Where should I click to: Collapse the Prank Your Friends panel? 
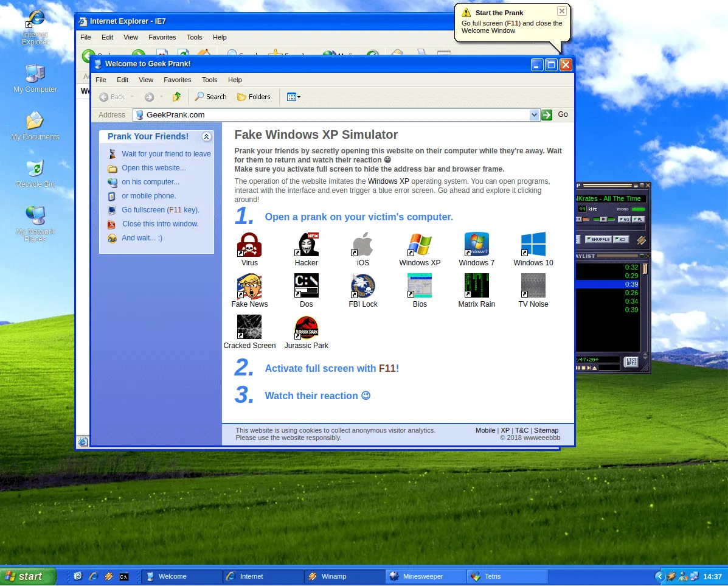click(x=207, y=136)
